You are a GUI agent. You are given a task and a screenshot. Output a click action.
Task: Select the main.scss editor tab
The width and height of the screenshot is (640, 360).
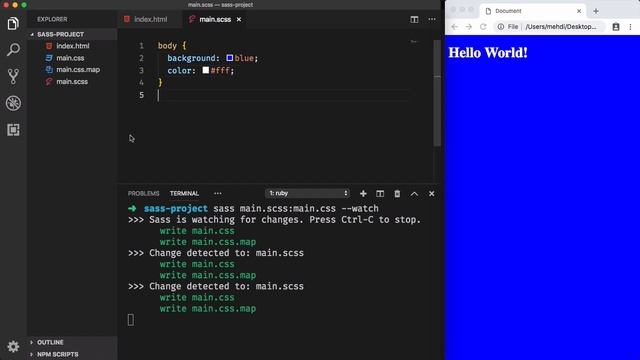tap(215, 19)
